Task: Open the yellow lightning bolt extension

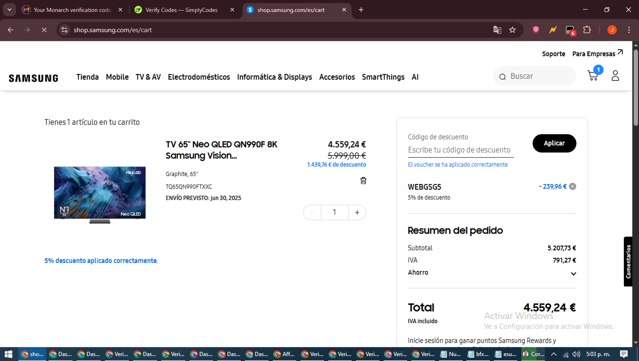Action: (x=553, y=30)
